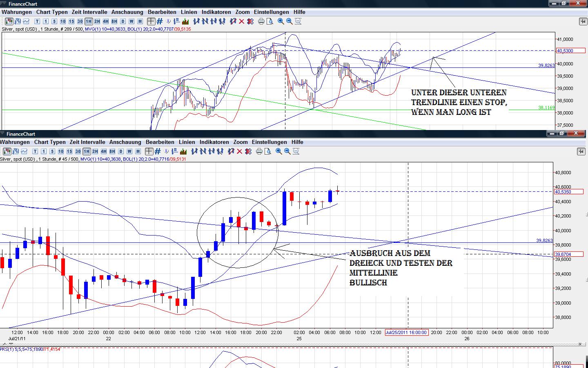The width and height of the screenshot is (588, 368).
Task: Select bar chart type in upper window
Action: click(17, 21)
